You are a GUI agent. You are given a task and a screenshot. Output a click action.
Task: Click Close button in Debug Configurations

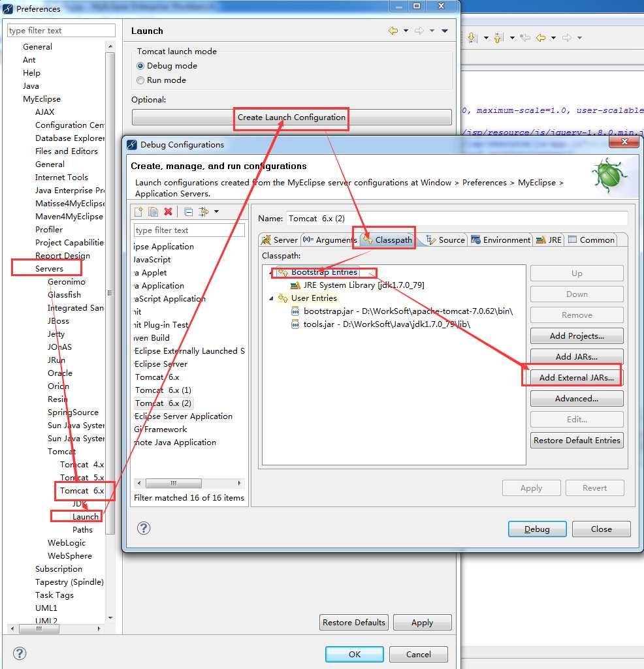tap(602, 529)
